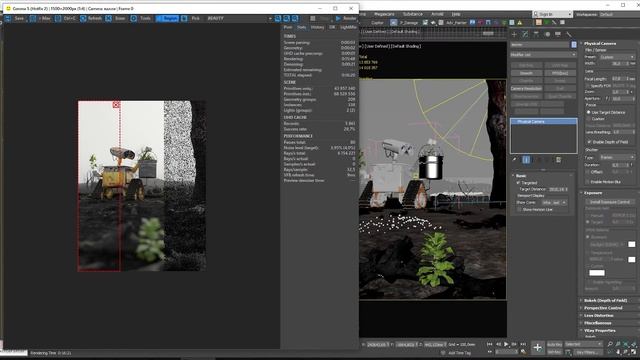Open the Motion command panel tab
Image resolution: width=640 pixels, height=360 pixels.
(x=547, y=34)
